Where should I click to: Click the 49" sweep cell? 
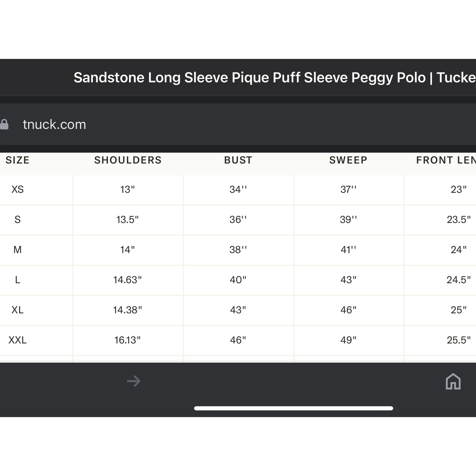tap(348, 340)
